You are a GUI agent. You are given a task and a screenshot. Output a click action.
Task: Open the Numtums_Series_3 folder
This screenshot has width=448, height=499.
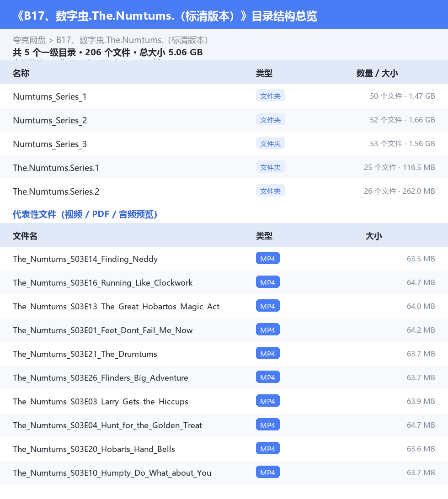50,144
